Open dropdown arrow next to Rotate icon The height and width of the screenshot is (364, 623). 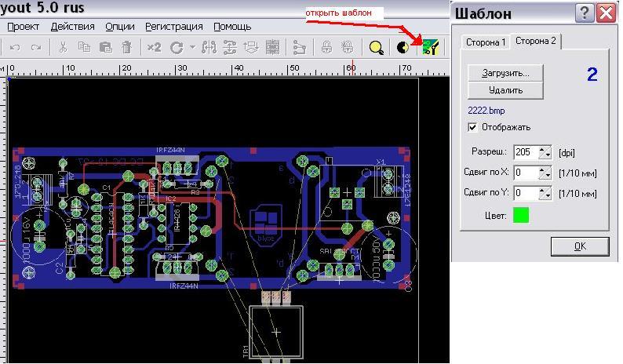pyautogui.click(x=191, y=48)
